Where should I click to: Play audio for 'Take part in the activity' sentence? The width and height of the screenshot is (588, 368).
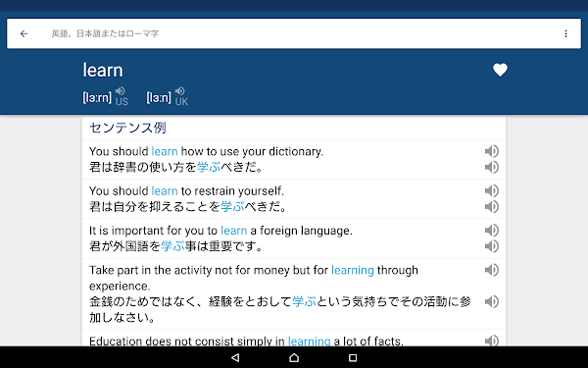click(x=491, y=270)
